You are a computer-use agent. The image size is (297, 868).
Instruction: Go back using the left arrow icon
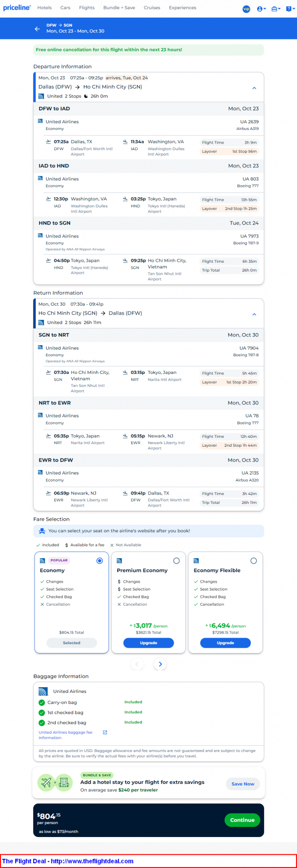click(37, 29)
